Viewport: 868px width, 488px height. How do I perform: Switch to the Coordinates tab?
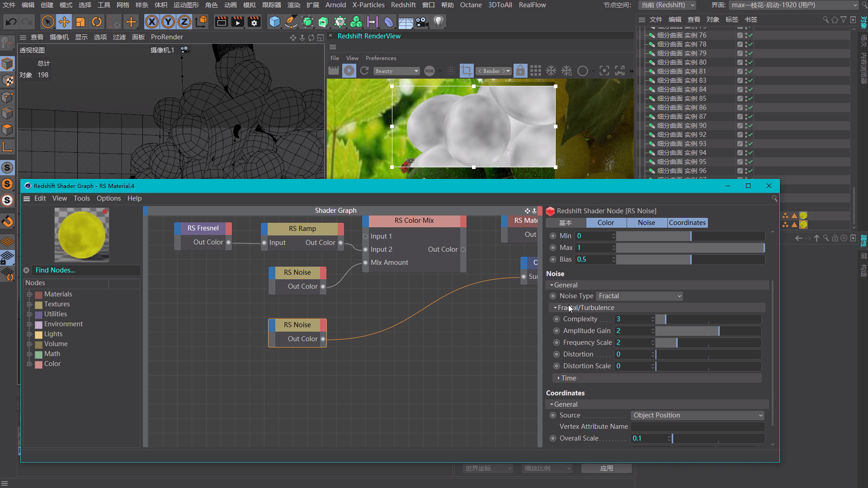(687, 223)
